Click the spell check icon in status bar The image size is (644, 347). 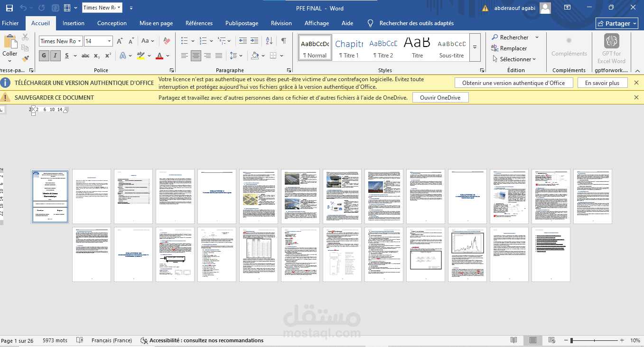point(80,340)
